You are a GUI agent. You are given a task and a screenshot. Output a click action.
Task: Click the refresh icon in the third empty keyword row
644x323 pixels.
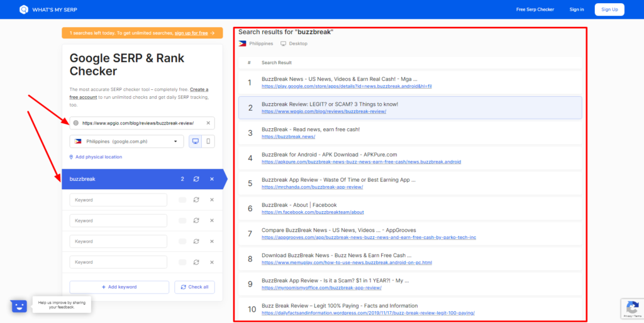click(196, 241)
